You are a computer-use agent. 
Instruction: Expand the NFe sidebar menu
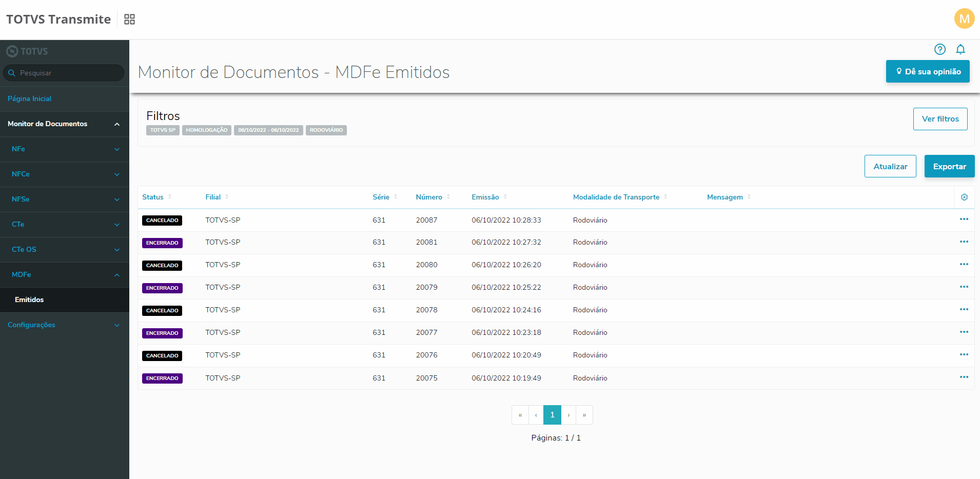coord(65,149)
